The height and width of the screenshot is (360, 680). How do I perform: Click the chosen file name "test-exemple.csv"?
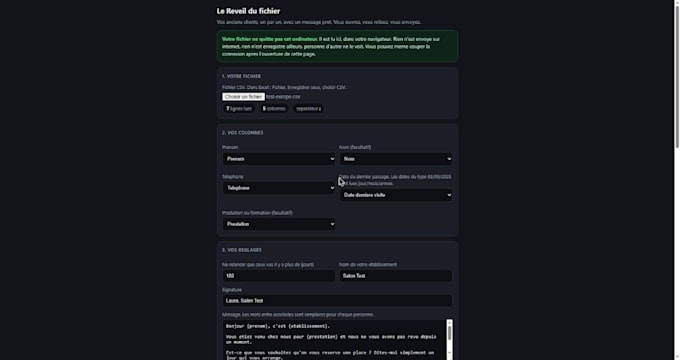[x=283, y=97]
